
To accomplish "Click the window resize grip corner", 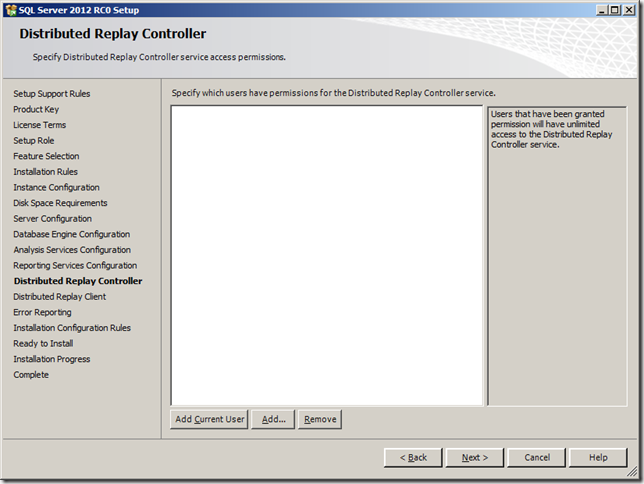I will pos(631,472).
